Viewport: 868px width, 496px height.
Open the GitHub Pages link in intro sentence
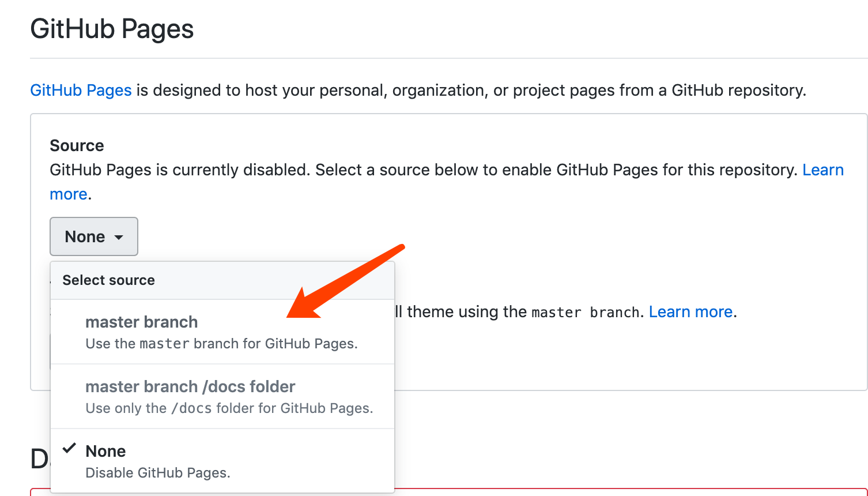click(x=81, y=91)
